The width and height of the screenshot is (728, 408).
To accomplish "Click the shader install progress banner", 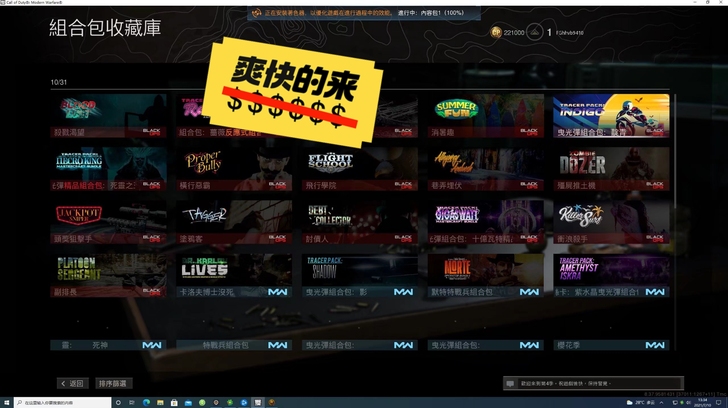I will (364, 13).
